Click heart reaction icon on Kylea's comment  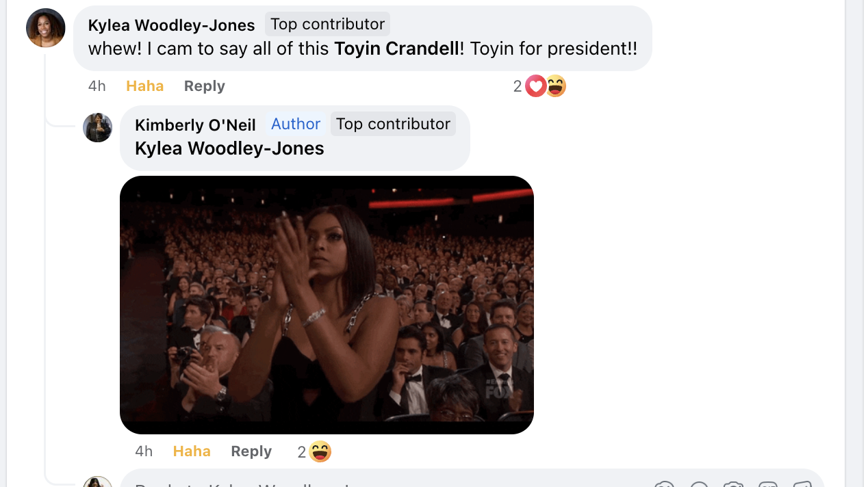(535, 86)
